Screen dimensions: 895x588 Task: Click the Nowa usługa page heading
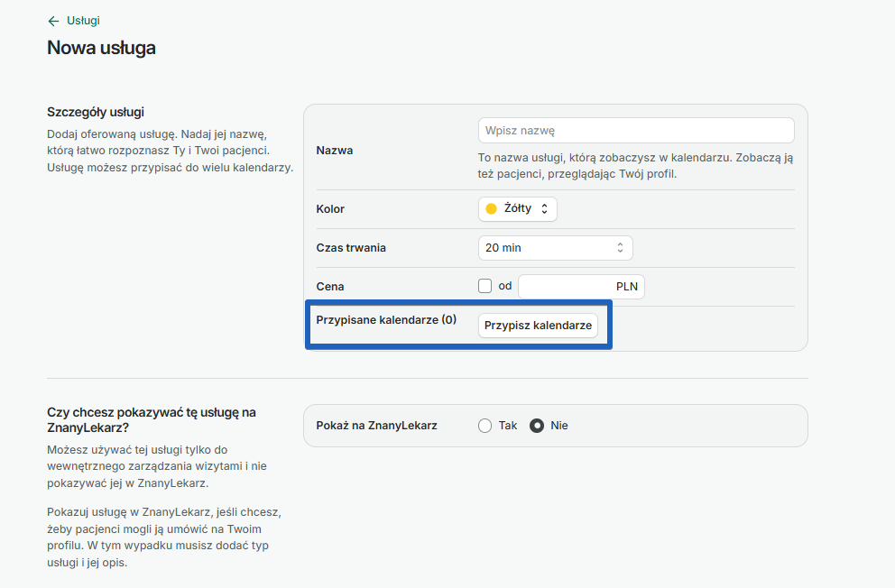[101, 48]
